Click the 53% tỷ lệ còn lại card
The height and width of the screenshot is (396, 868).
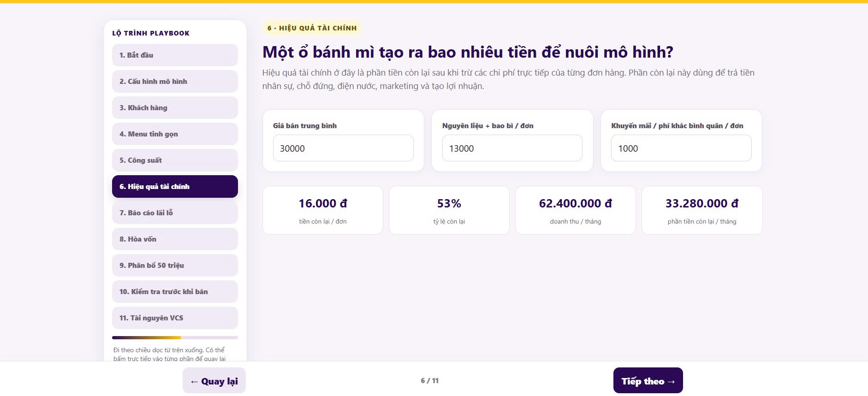click(449, 210)
